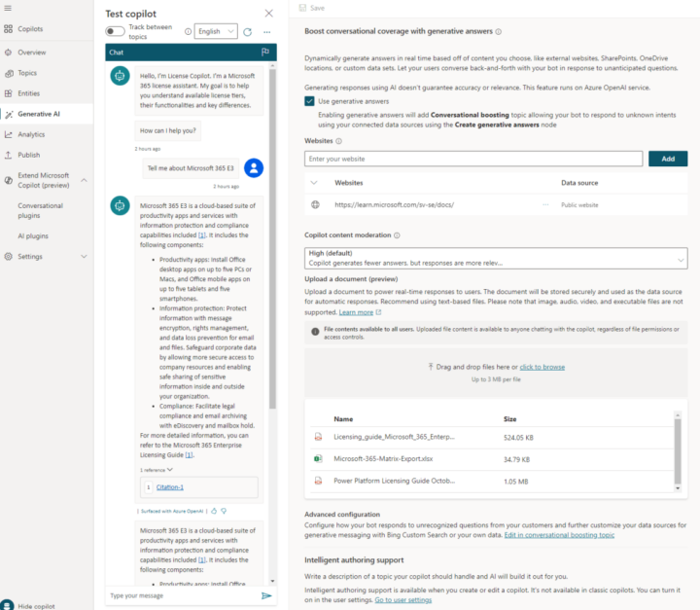Click the Generative AI wand icon
700x610 pixels.
click(x=9, y=115)
